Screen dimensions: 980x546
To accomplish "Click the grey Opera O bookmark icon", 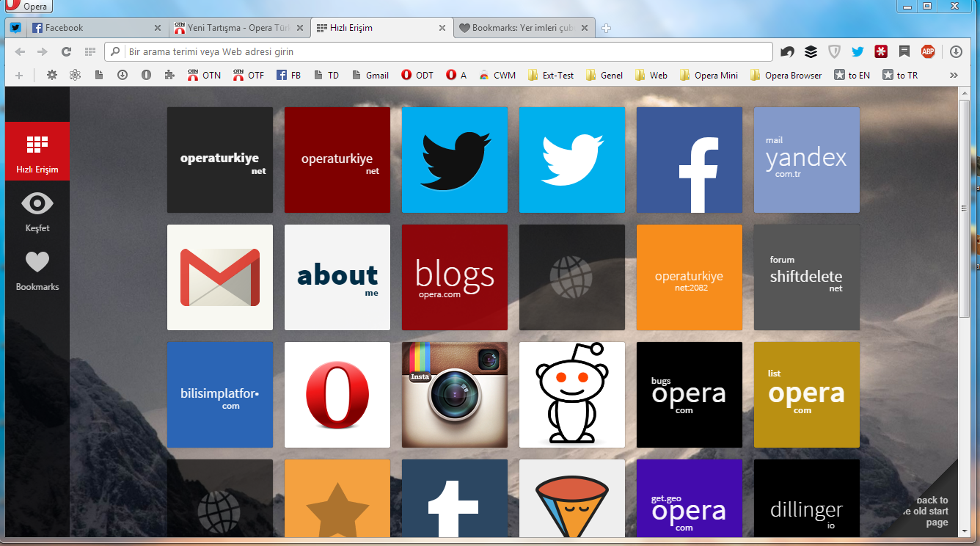I will (x=146, y=75).
